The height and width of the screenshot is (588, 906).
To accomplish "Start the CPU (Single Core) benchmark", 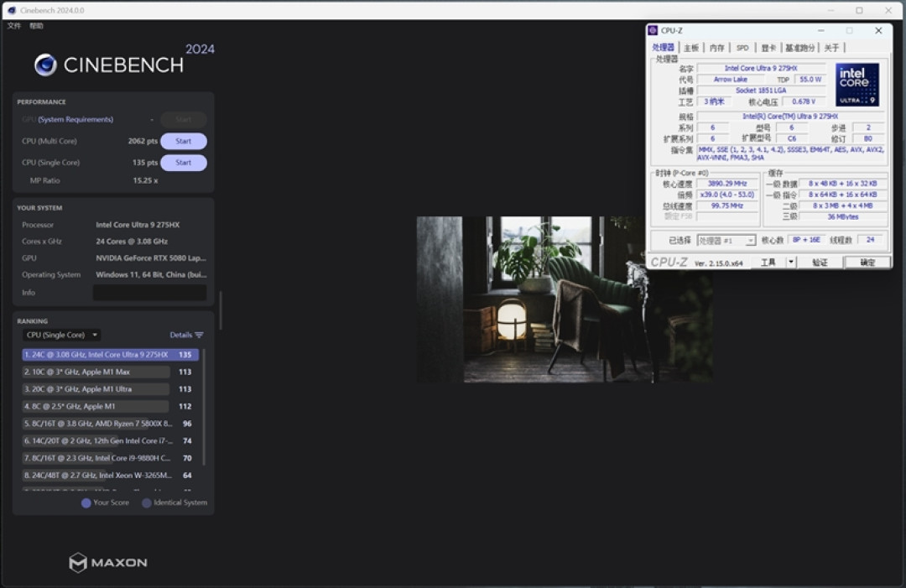I will coord(183,162).
